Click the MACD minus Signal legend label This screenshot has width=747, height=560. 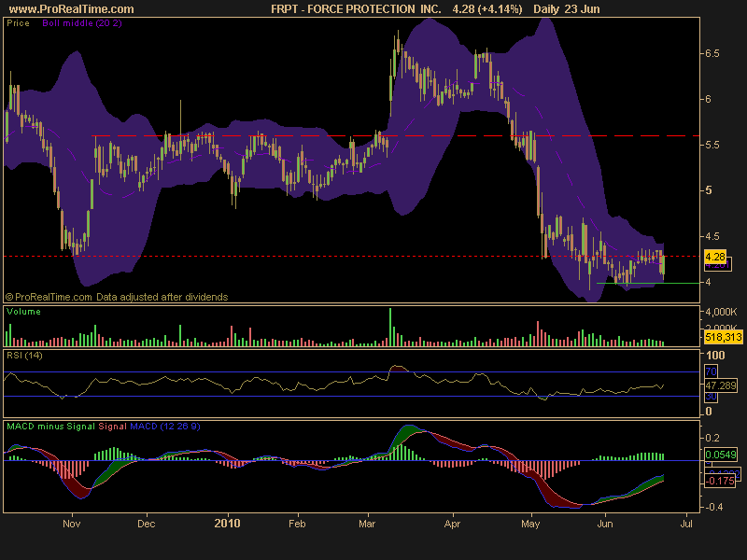pos(51,427)
